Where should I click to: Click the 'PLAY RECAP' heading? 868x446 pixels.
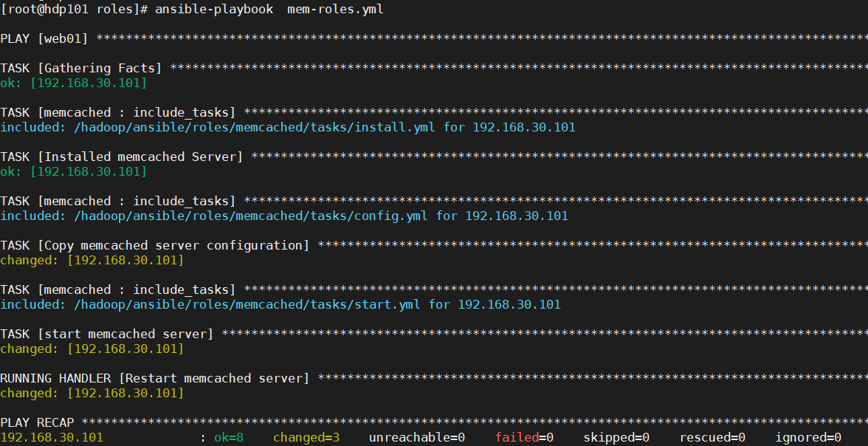[x=37, y=422]
